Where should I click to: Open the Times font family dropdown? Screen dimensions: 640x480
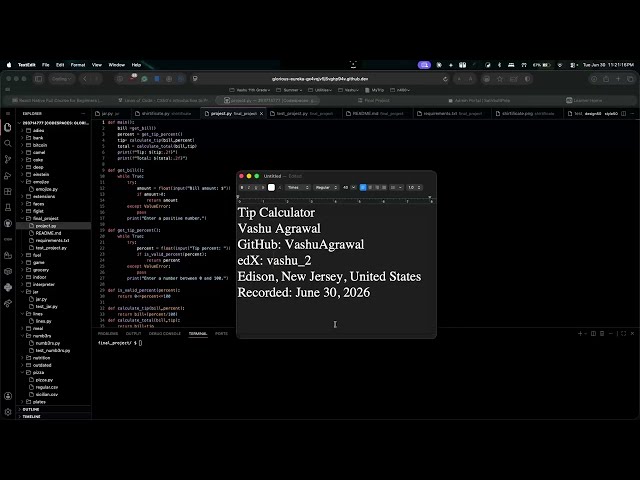pos(298,187)
